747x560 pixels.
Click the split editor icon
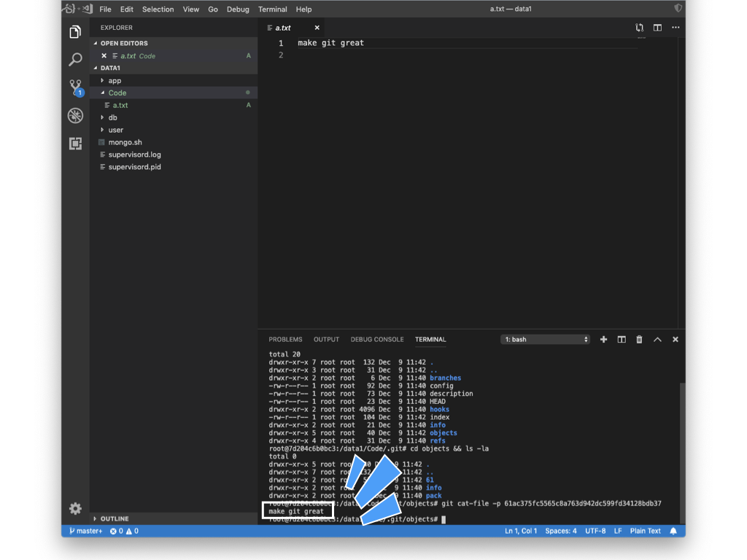click(657, 28)
